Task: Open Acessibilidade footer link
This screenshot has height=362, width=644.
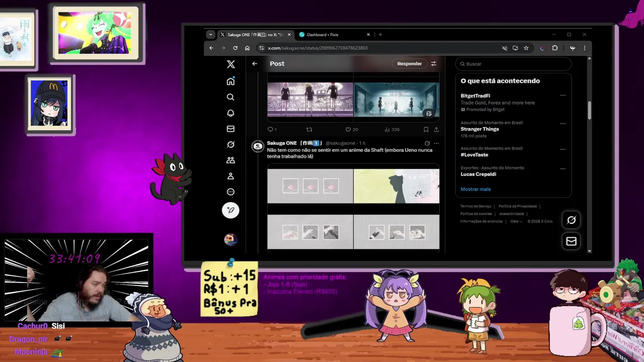Action: tap(512, 214)
